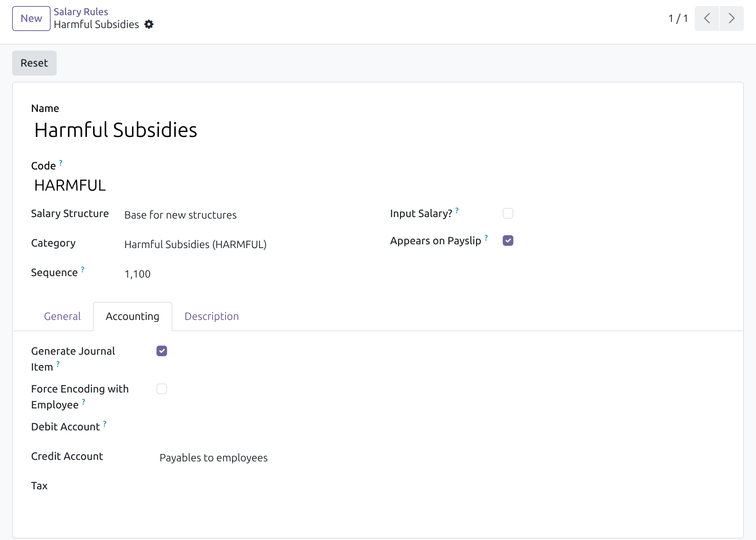
Task: Open the Salary Rules breadcrumb link
Action: click(81, 12)
